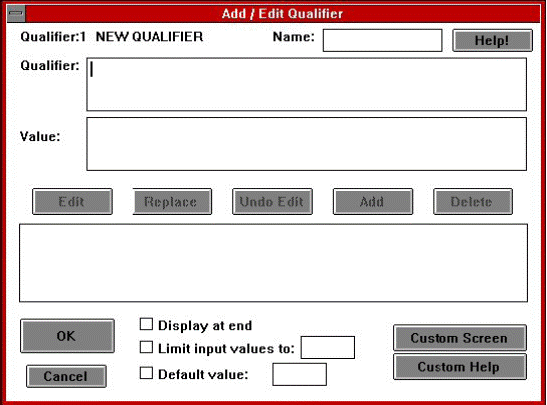
Task: Click inside the Qualifier text box
Action: [306, 84]
